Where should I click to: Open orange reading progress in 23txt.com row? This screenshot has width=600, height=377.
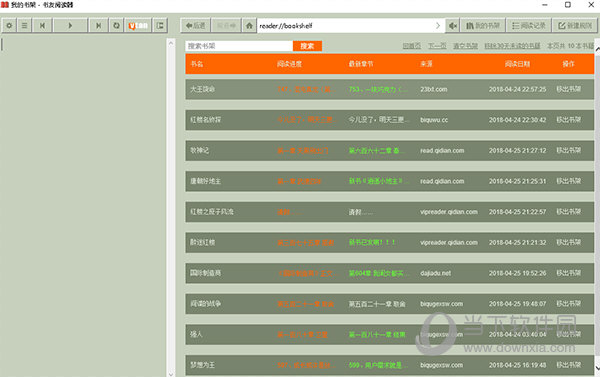307,89
